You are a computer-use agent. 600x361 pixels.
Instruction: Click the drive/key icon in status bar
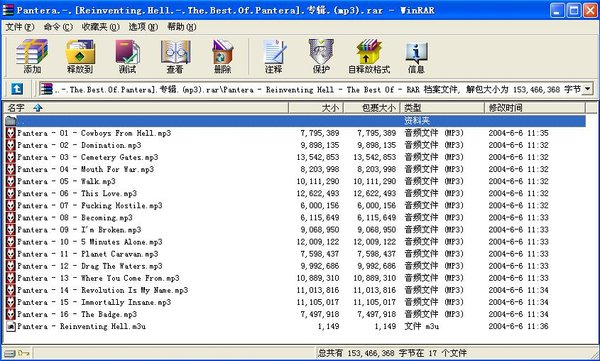17,353
